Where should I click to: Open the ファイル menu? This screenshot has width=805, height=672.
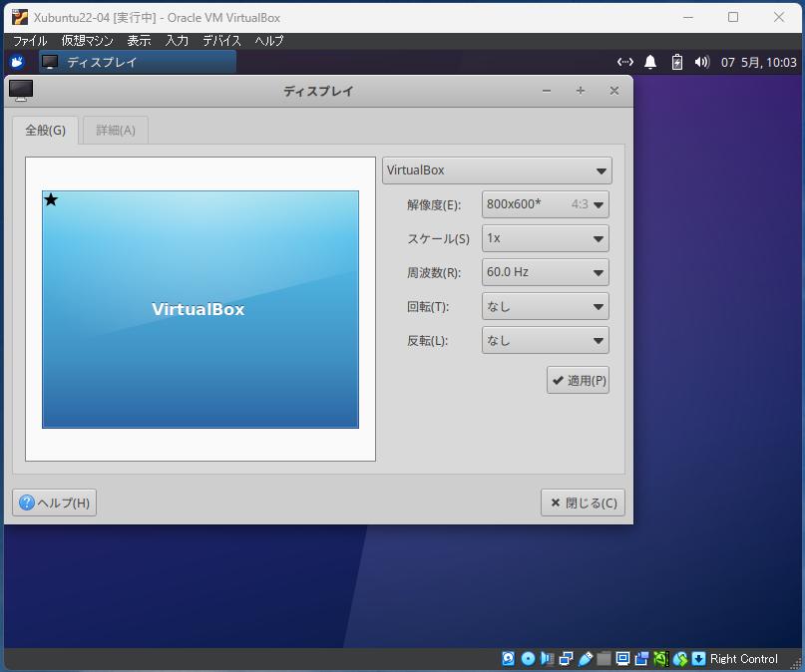30,41
